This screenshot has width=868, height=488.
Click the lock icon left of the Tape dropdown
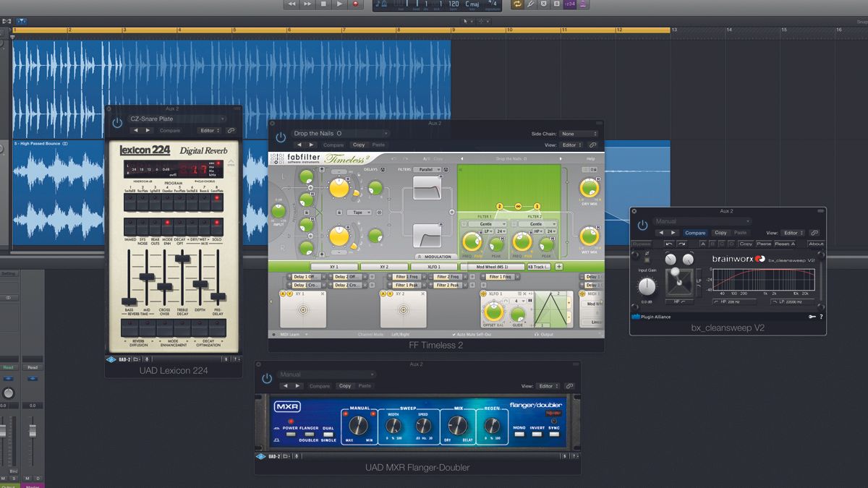click(x=339, y=213)
